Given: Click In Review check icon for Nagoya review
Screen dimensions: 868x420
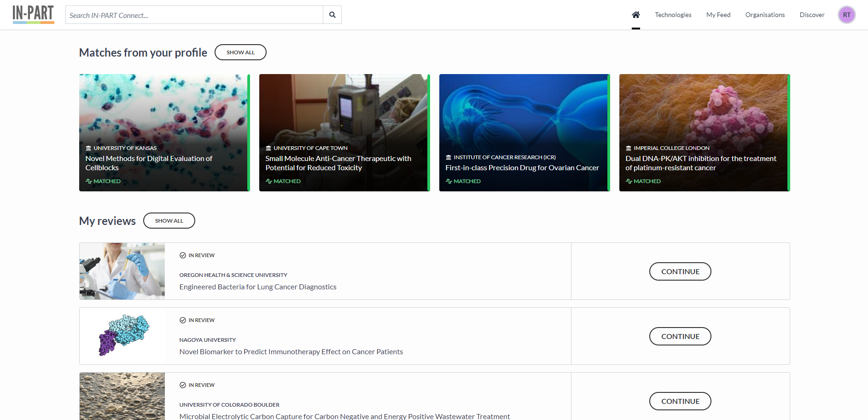Looking at the screenshot, I should (x=183, y=320).
